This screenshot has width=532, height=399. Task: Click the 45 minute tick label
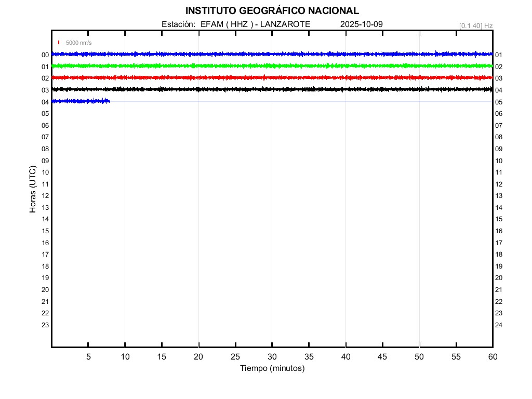click(382, 356)
